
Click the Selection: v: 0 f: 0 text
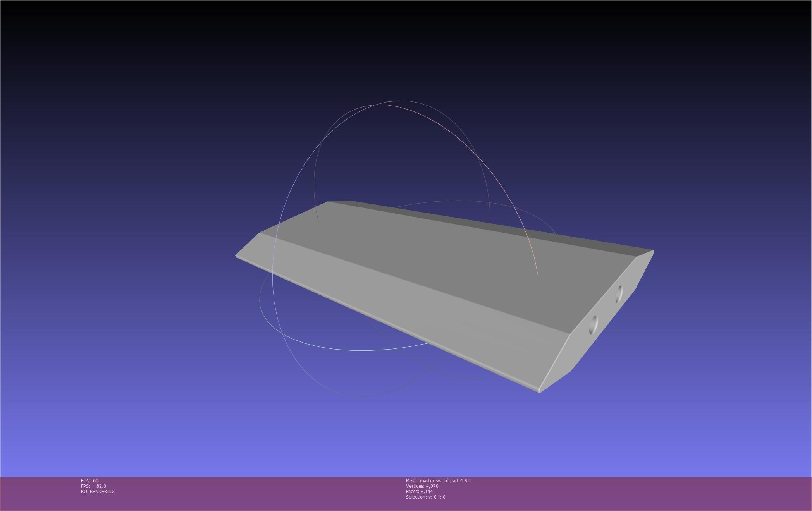pos(426,497)
